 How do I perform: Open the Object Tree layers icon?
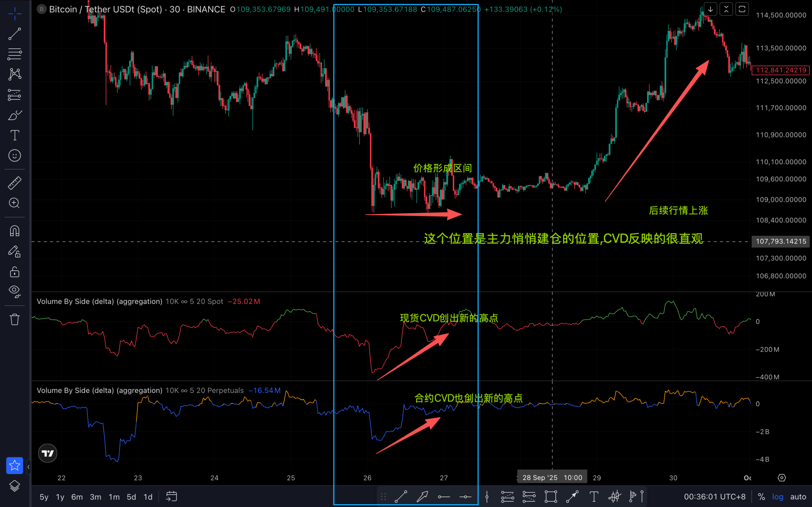[x=14, y=485]
